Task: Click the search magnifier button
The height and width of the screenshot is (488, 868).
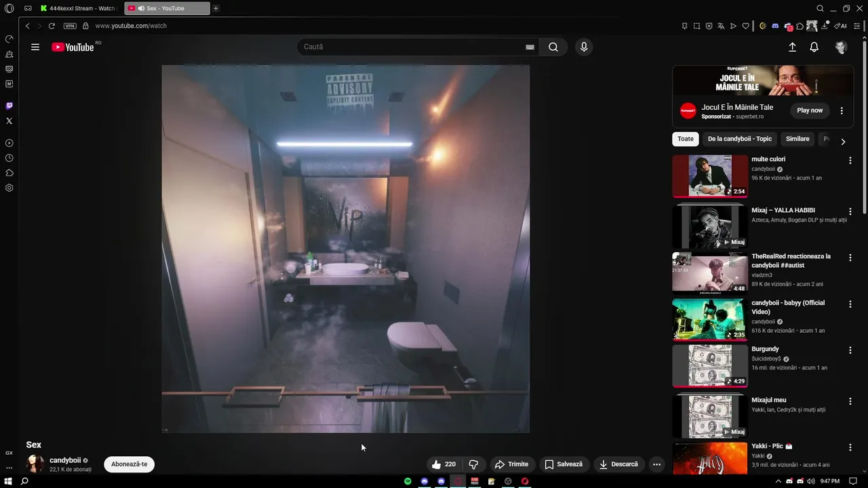Action: coord(553,47)
